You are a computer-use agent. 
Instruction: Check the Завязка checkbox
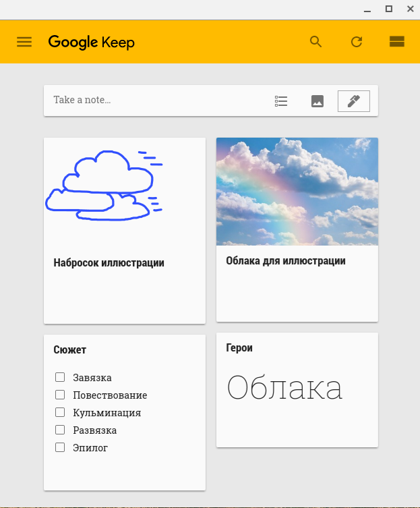(x=60, y=377)
